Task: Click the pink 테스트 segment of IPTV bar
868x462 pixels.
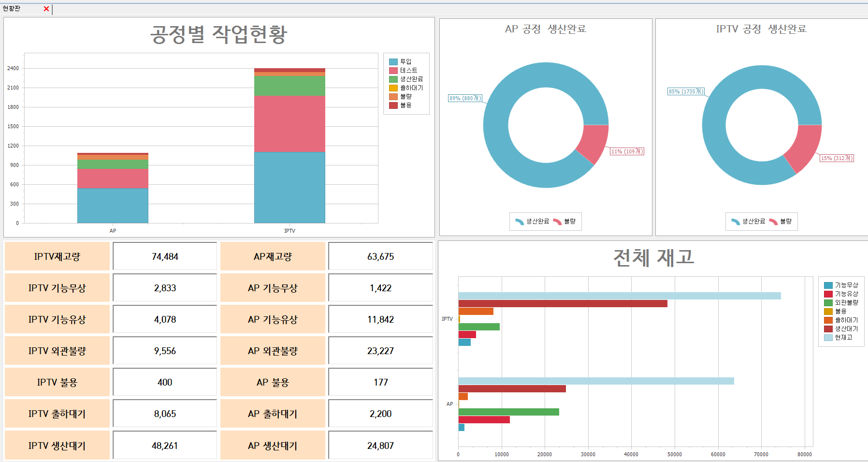Action: (289, 124)
